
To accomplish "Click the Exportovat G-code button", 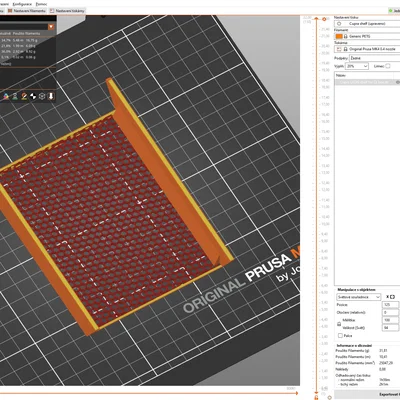I will (x=368, y=394).
